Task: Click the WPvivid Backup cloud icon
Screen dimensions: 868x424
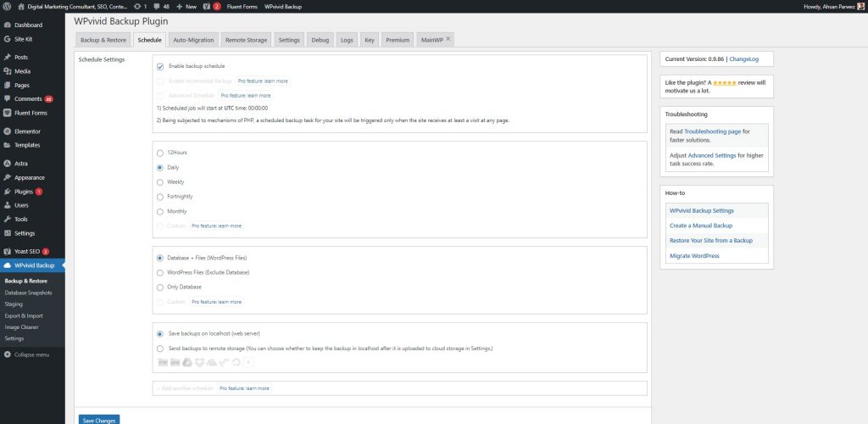Action: pos(7,265)
